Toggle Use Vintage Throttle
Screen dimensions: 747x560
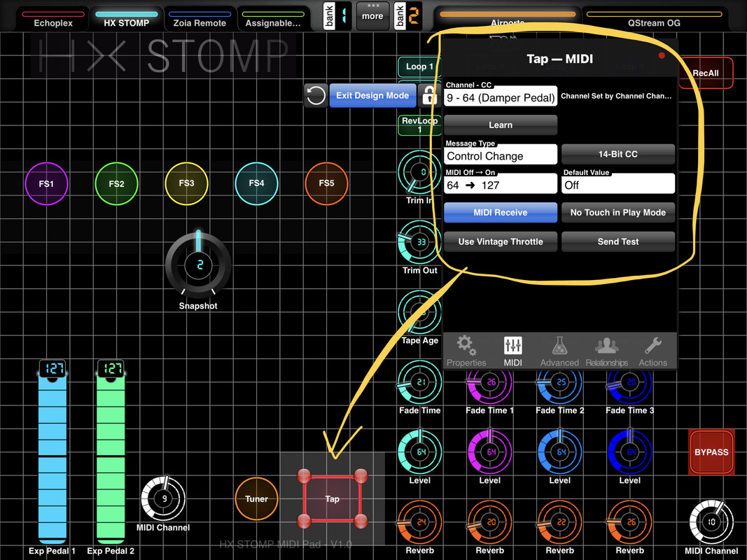tap(501, 241)
